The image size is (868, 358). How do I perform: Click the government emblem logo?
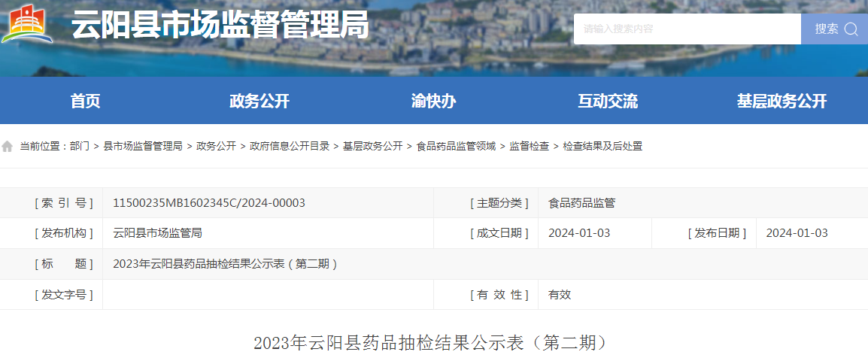[x=27, y=25]
